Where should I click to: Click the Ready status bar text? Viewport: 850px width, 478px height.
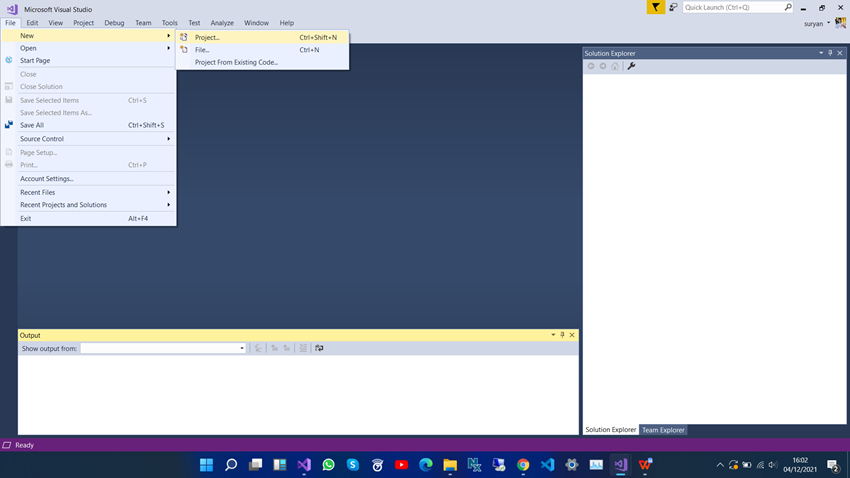pyautogui.click(x=24, y=445)
